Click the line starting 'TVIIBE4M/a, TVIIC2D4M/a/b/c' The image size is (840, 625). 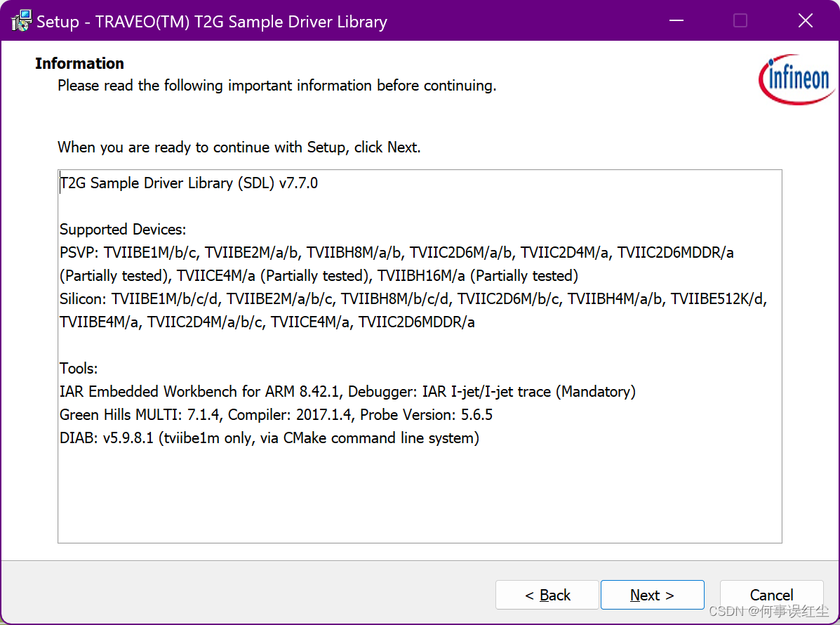pos(267,322)
